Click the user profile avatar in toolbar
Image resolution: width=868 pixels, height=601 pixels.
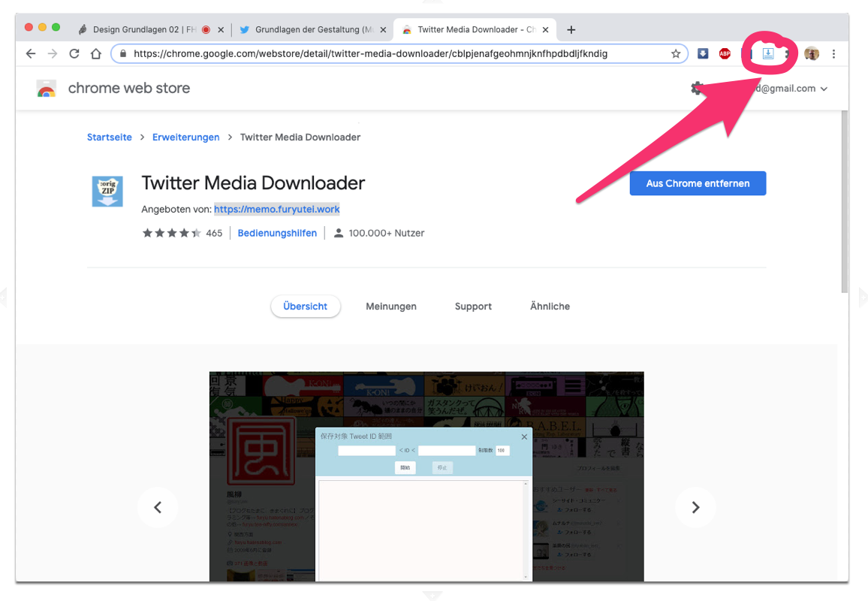(x=812, y=53)
